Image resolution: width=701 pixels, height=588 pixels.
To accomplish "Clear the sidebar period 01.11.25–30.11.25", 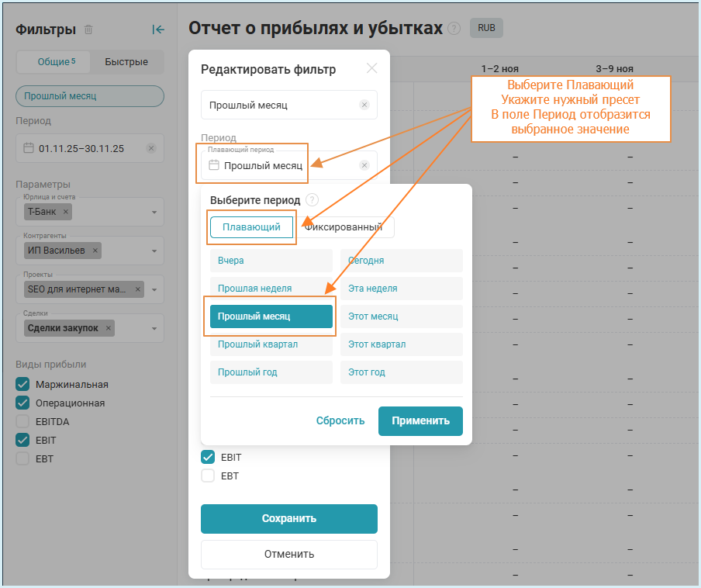I will 151,148.
